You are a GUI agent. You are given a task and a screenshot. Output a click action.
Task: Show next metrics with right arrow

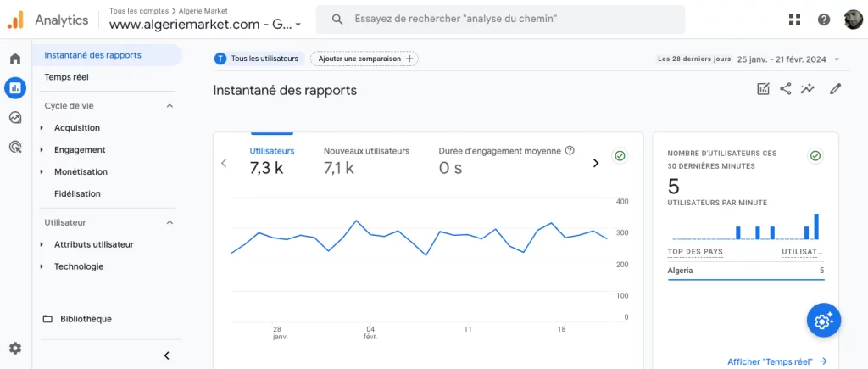596,163
